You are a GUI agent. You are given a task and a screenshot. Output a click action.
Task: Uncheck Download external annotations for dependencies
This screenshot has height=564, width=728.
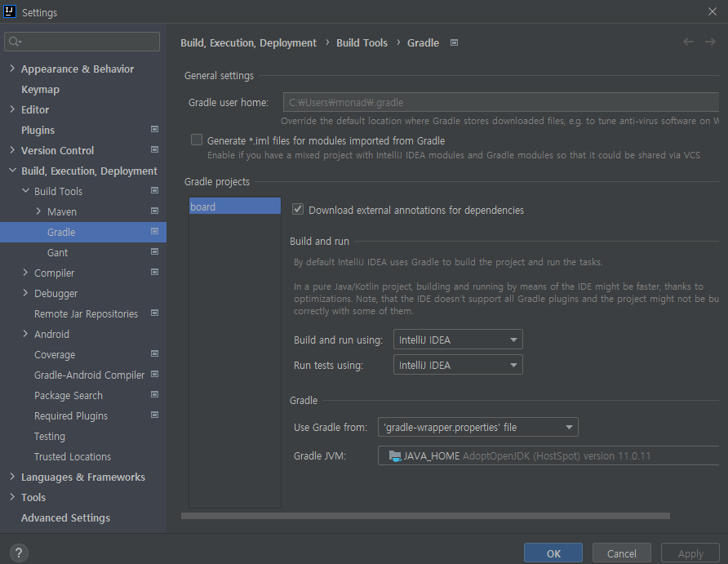(x=298, y=209)
